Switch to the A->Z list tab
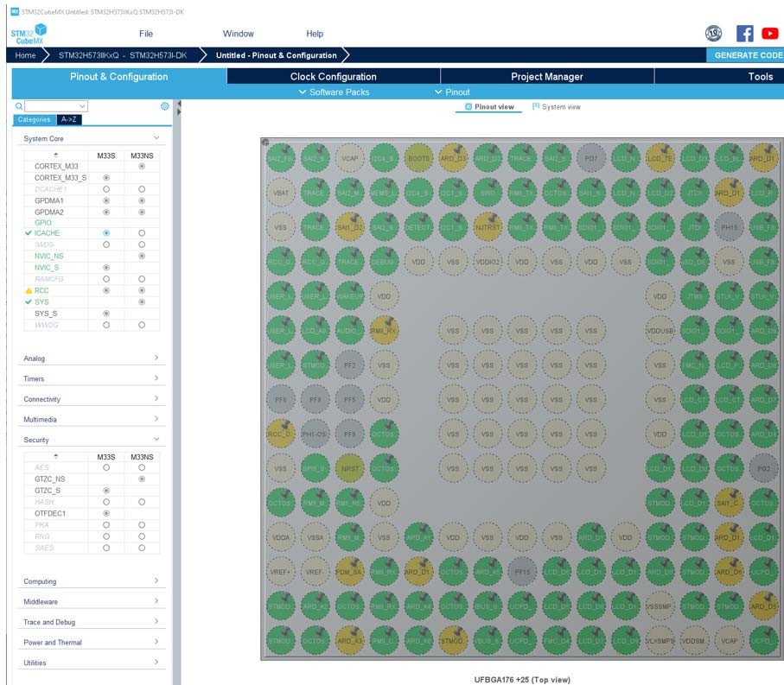This screenshot has height=685, width=784. [x=69, y=119]
